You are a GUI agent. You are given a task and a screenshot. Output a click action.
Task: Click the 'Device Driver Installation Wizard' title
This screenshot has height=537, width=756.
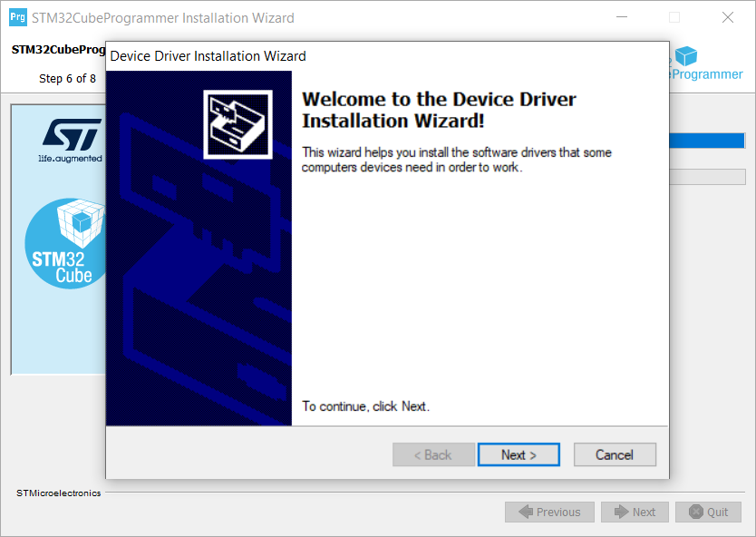click(x=208, y=56)
